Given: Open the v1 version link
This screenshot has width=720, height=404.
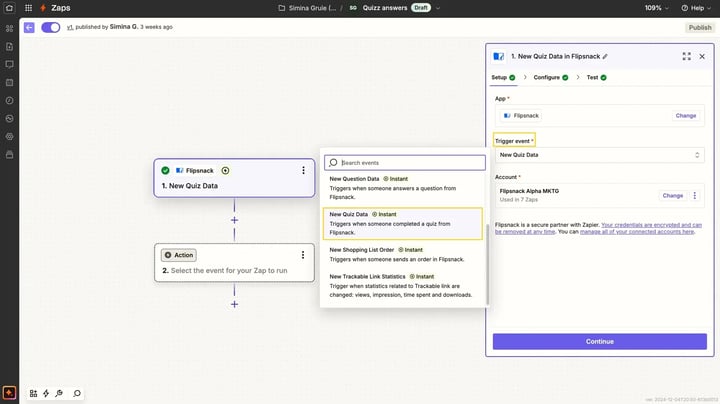Looking at the screenshot, I should [x=70, y=27].
